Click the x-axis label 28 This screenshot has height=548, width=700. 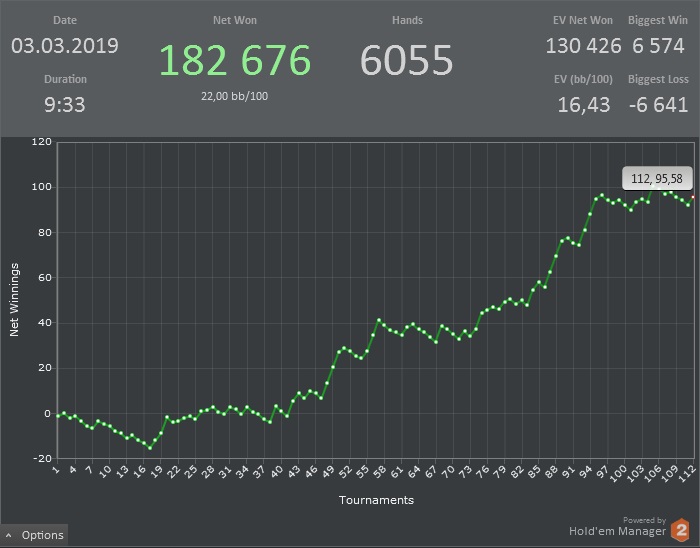pyautogui.click(x=208, y=471)
